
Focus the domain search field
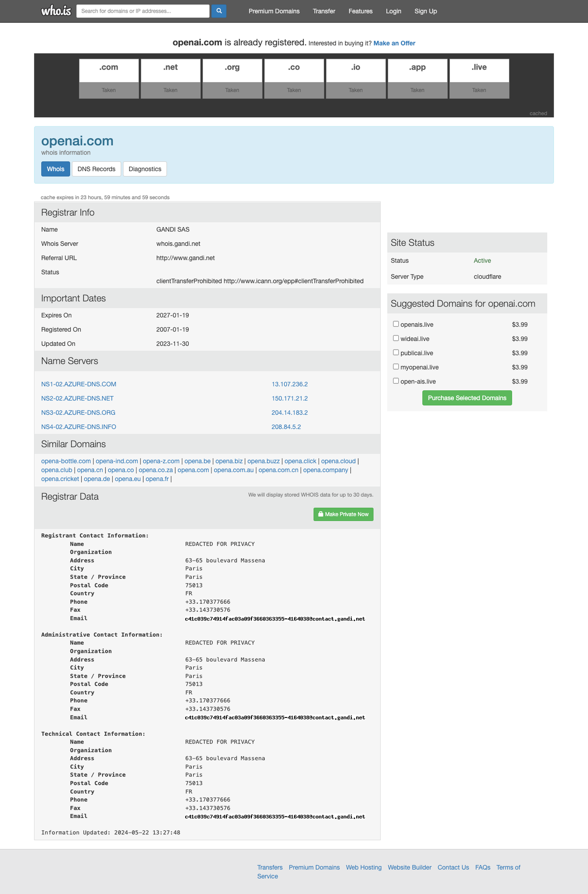[143, 11]
